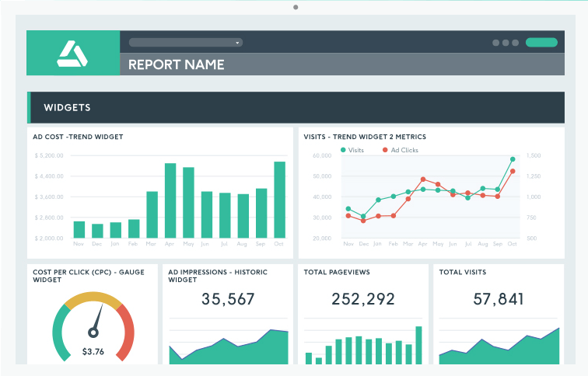Click the green pill button in header
This screenshot has width=588, height=376.
click(541, 43)
